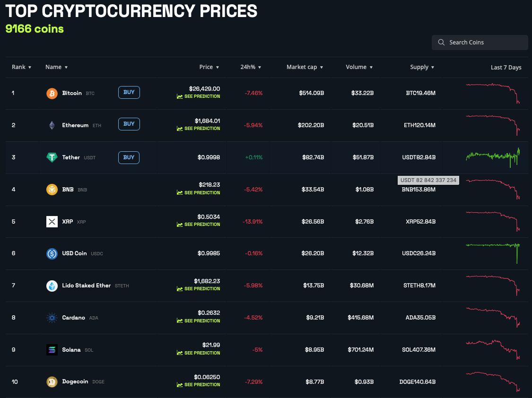Click Bitcoin price $26,429.00
532x398 pixels.
tap(205, 89)
